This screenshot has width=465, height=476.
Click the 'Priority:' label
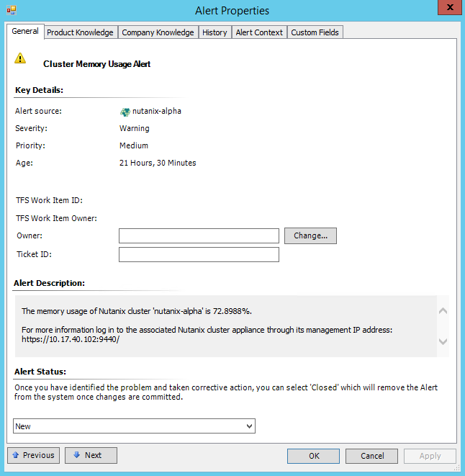click(x=30, y=145)
